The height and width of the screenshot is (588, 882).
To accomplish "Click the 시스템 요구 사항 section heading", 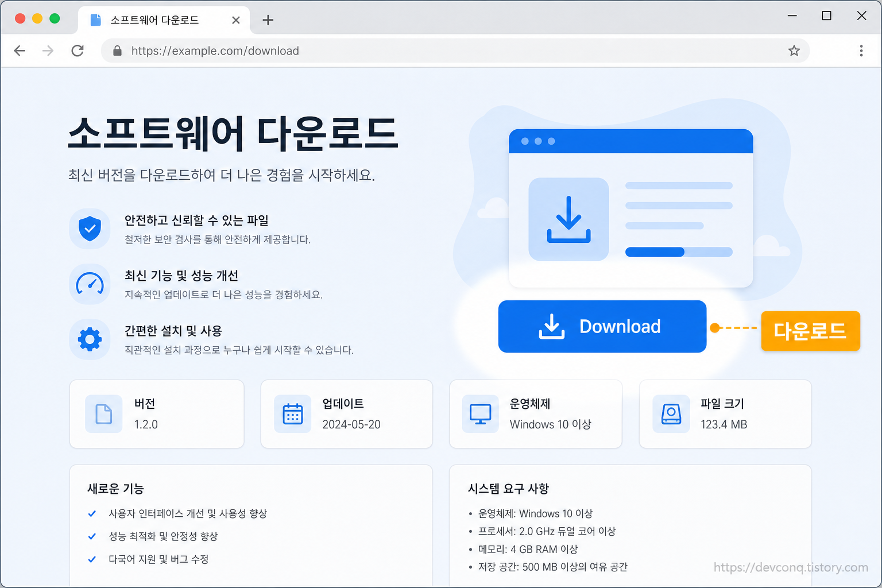I will click(x=508, y=489).
